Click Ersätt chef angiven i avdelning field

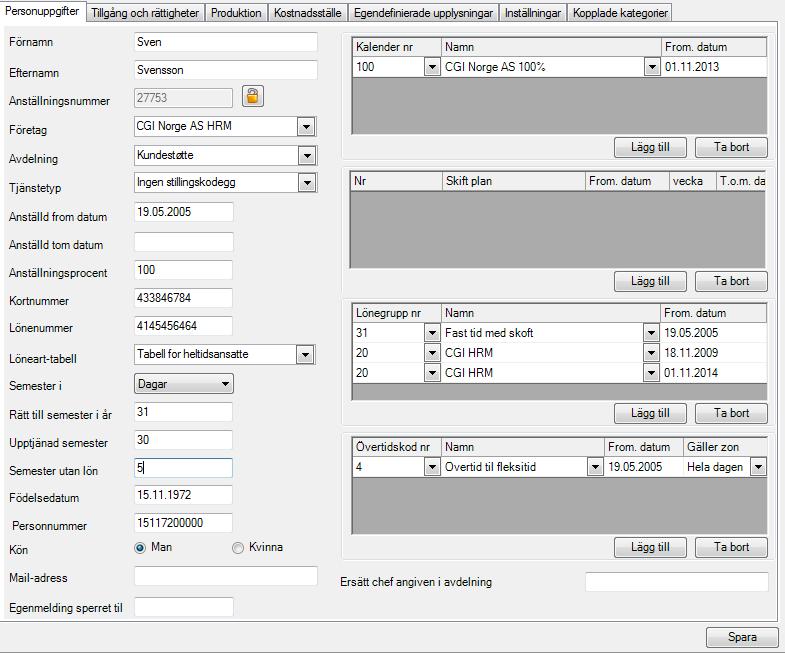click(677, 582)
